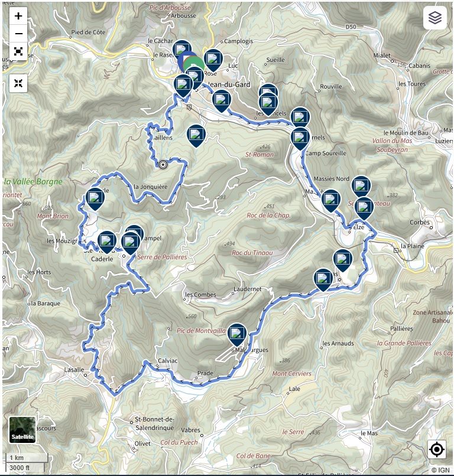This screenshot has height=476, width=454.
Task: Open photo marker near Malérargues
Action: pyautogui.click(x=236, y=334)
